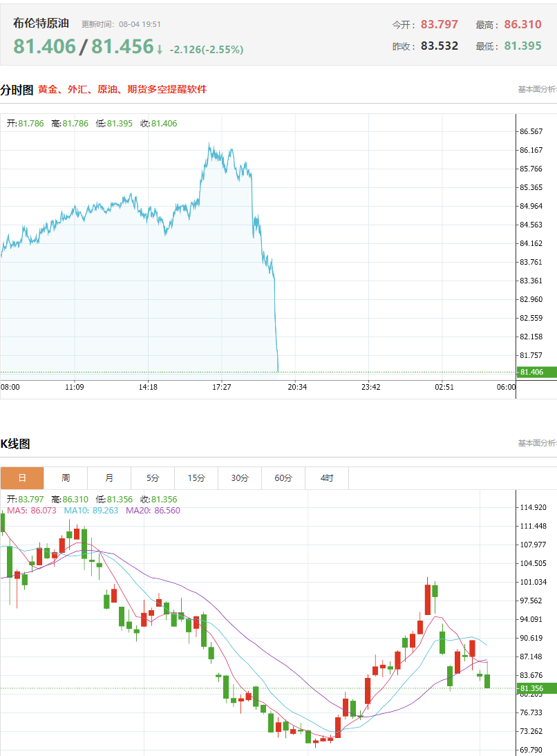Click the MA10 indicator label

point(91,511)
